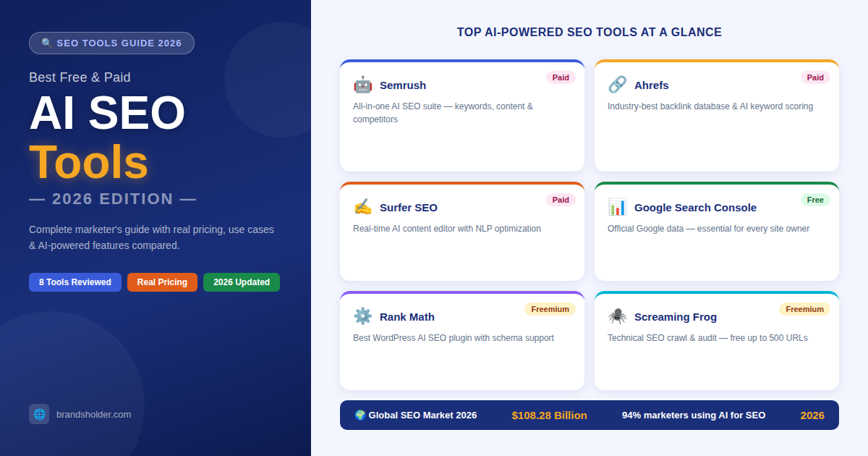Click the Ahrefs chain link icon
Viewport: 868px width, 456px height.
coord(617,85)
